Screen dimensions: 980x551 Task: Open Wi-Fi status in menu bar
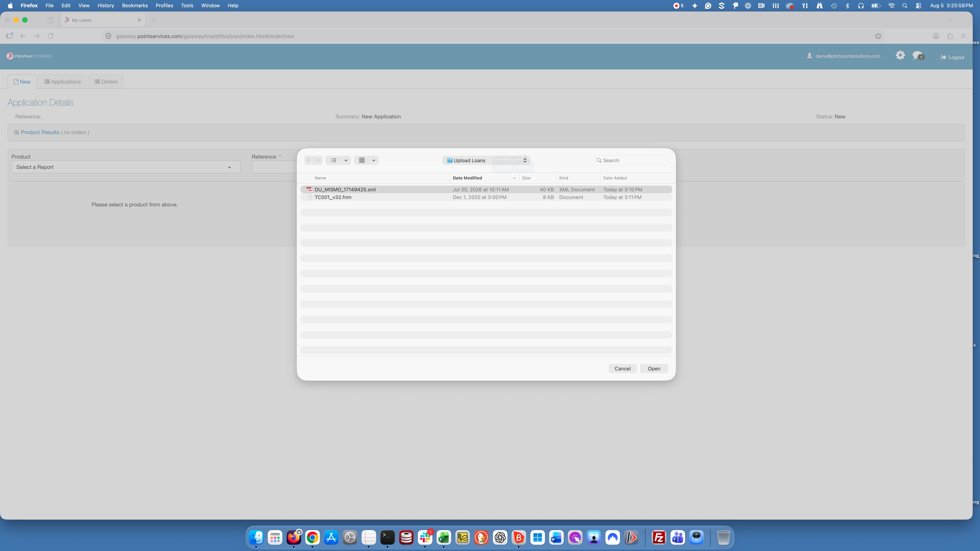891,6
